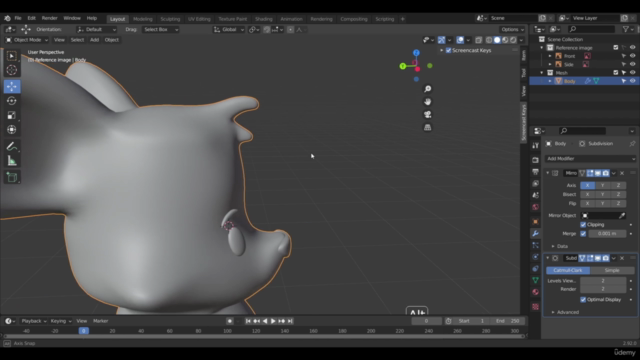Image resolution: width=640 pixels, height=360 pixels.
Task: Switch to Modeling workspace tab
Action: 142,19
